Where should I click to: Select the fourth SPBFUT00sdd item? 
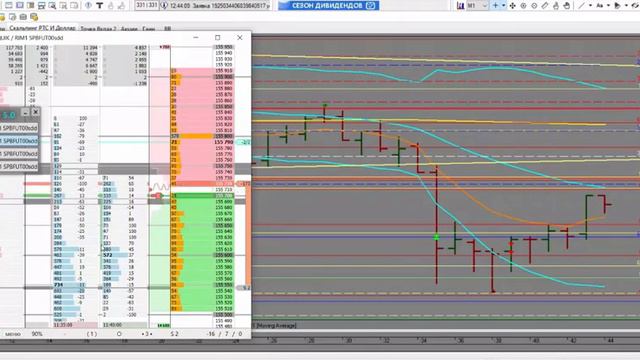pyautogui.click(x=19, y=167)
